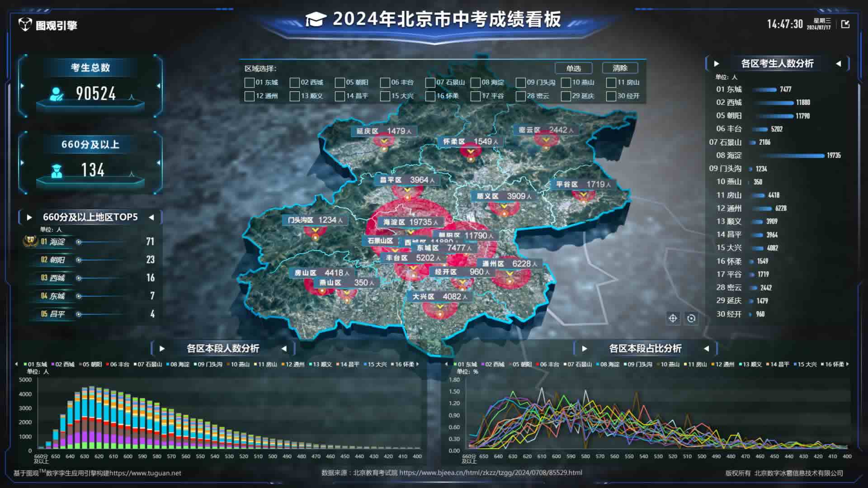Screen dimensions: 868x488
Task: Click the 平谷区 map marker
Action: (x=583, y=185)
